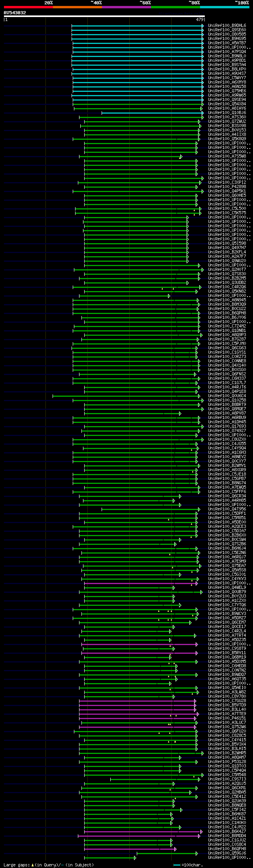Select the UniRef100_Q75HE6 label
The width and height of the screenshot is (253, 868).
click(227, 91)
